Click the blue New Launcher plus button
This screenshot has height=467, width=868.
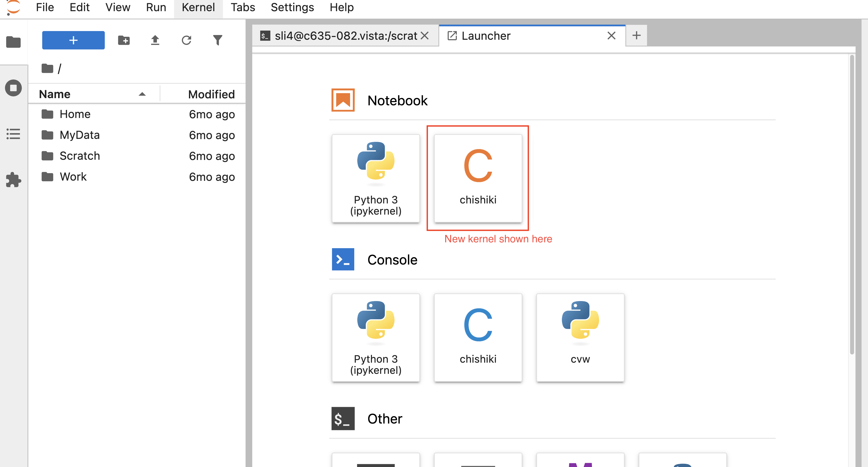[x=73, y=40]
